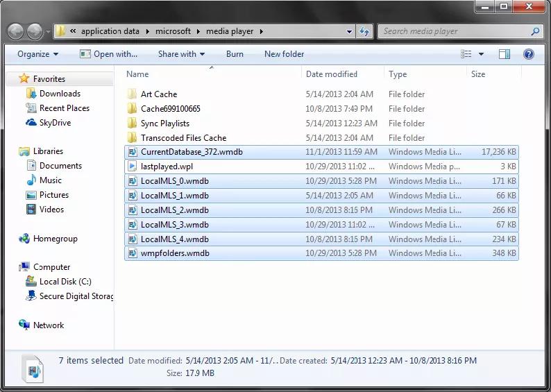The width and height of the screenshot is (551, 392).
Task: Expand the Share with dropdown
Action: coord(181,54)
